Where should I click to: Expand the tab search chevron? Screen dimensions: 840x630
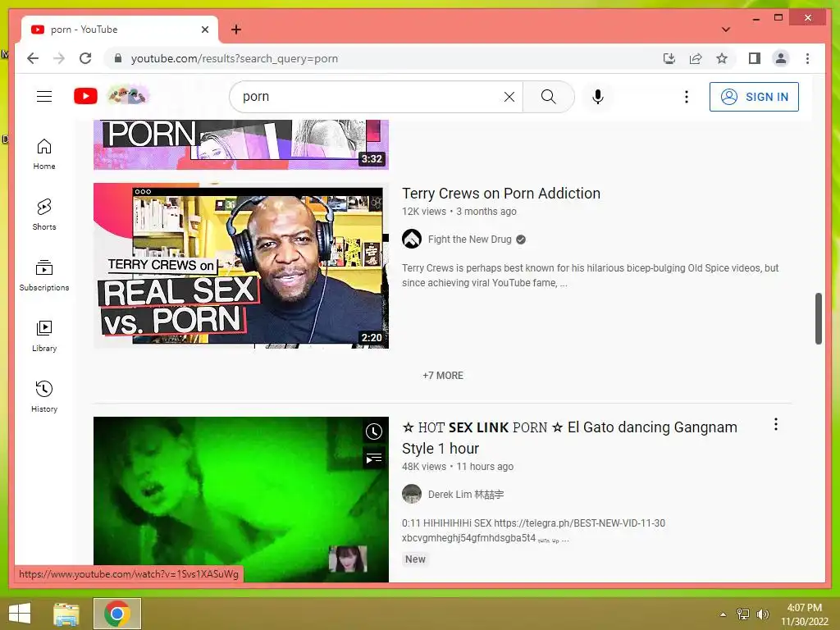coord(726,30)
